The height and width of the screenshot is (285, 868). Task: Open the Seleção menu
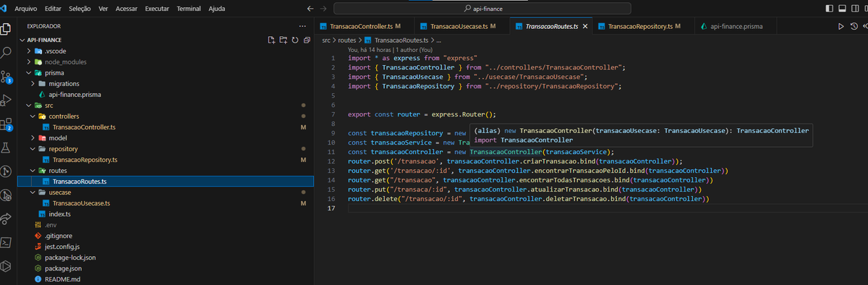80,9
